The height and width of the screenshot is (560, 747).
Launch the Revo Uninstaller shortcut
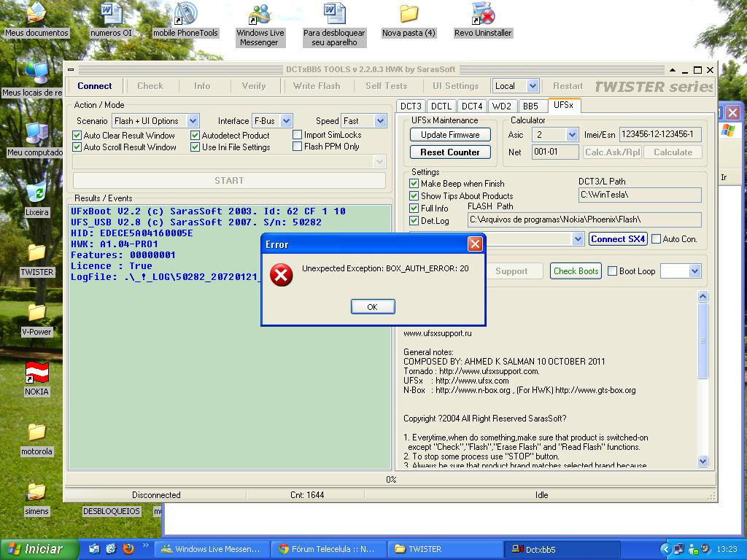[483, 20]
